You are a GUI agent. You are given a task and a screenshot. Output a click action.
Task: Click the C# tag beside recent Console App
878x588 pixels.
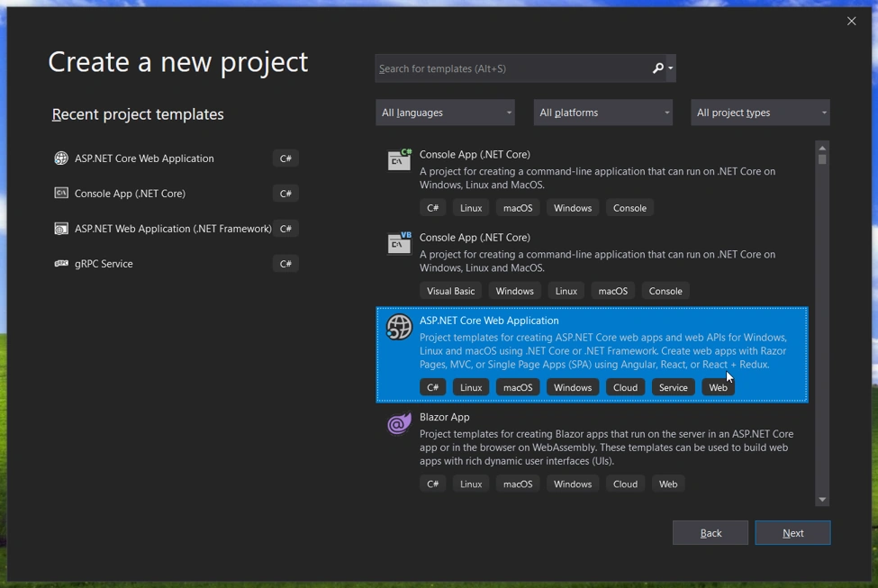click(x=285, y=194)
